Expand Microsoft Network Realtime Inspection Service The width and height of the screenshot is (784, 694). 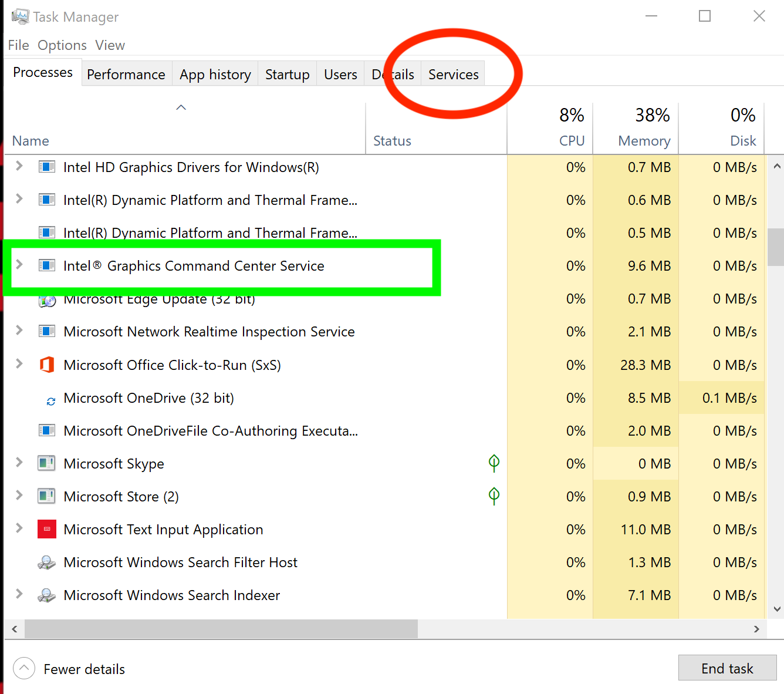click(x=19, y=331)
